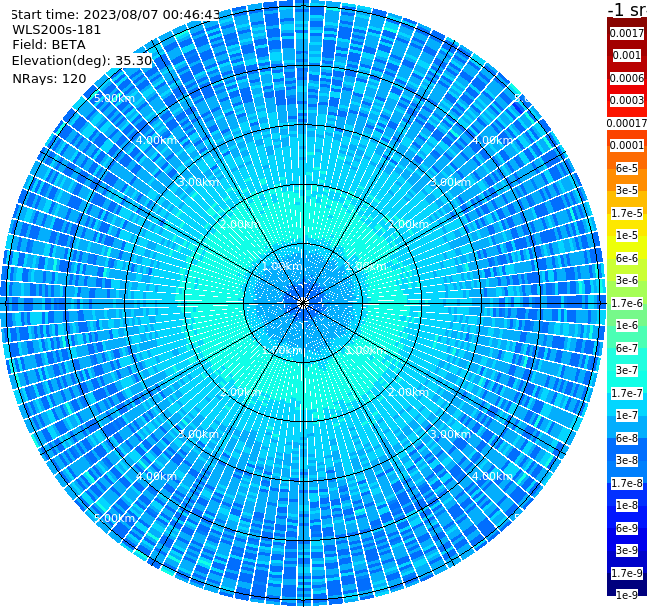Click the 1e-8 colorbar label
This screenshot has height=607, width=647.
click(627, 505)
